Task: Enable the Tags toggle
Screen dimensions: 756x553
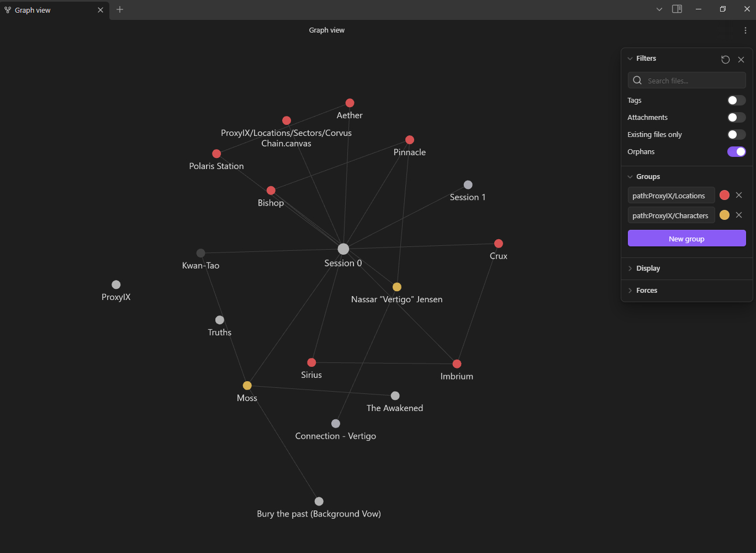Action: 736,100
